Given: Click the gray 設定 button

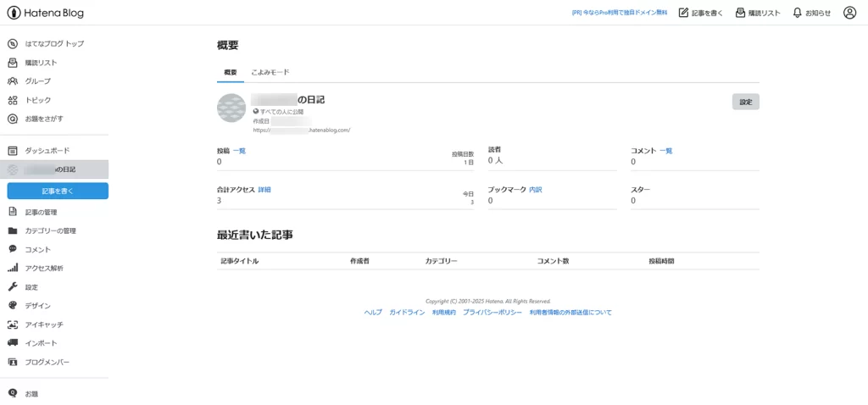Looking at the screenshot, I should pos(745,102).
